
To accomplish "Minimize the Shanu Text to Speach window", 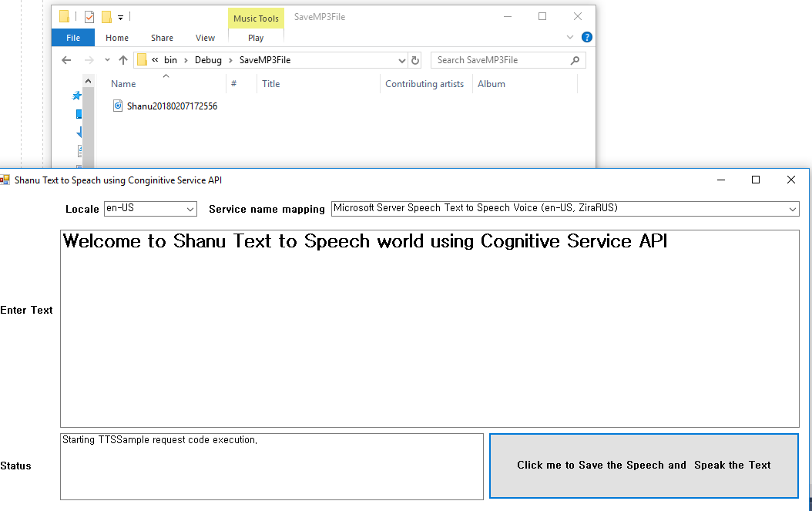I will (721, 180).
